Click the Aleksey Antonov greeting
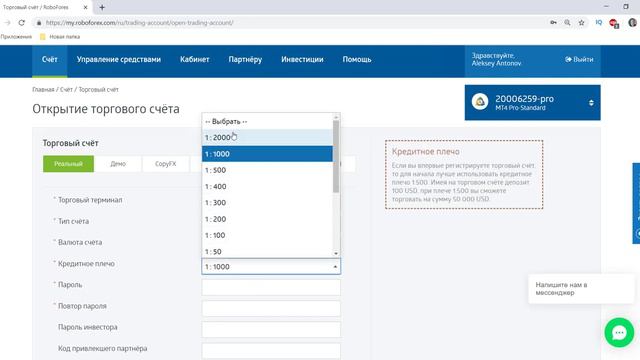The width and height of the screenshot is (640, 360). click(x=496, y=60)
